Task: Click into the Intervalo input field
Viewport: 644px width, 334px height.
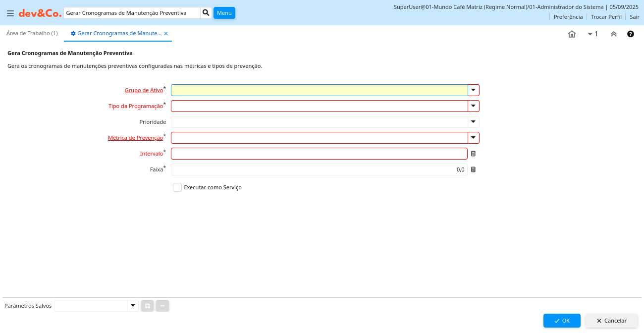Action: click(319, 154)
